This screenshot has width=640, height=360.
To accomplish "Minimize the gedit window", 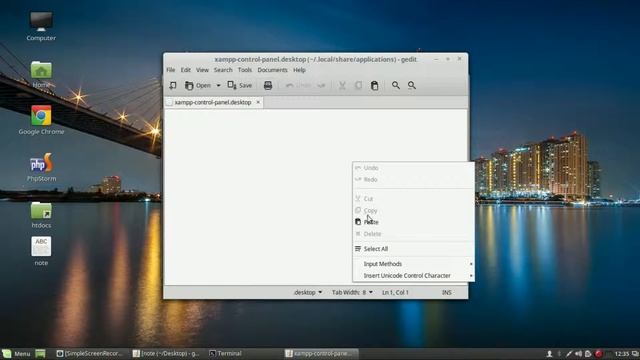I will coord(436,59).
